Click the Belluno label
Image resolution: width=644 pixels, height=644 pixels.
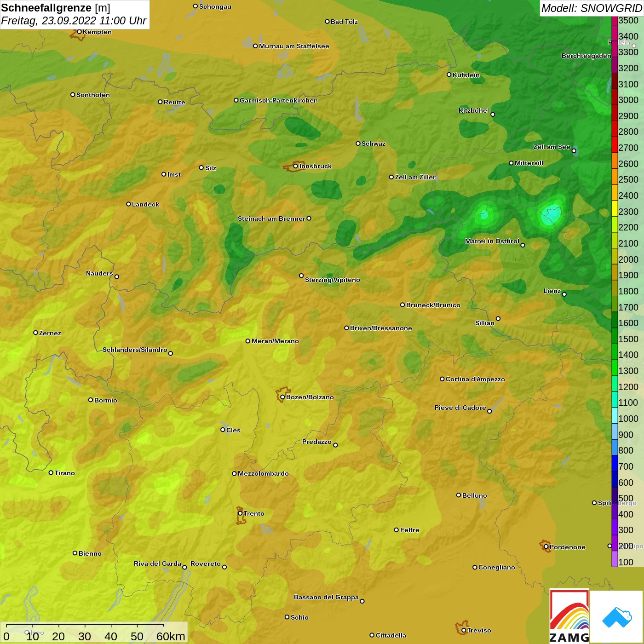(475, 495)
